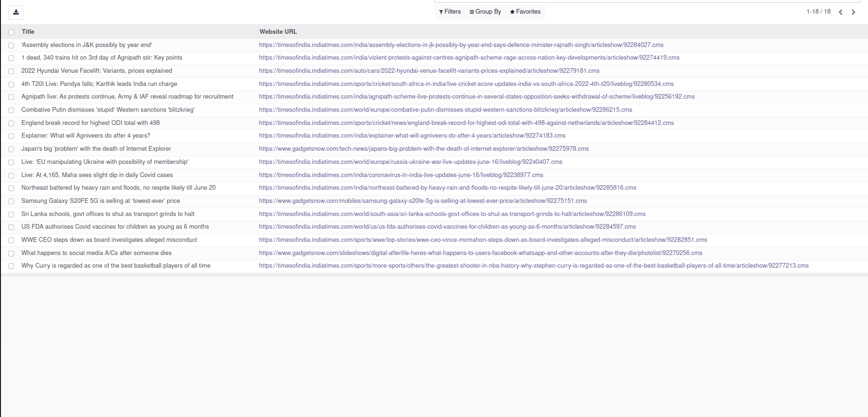868x417 pixels.
Task: Check the '1 dead, 340 trains' row
Action: [x=11, y=58]
